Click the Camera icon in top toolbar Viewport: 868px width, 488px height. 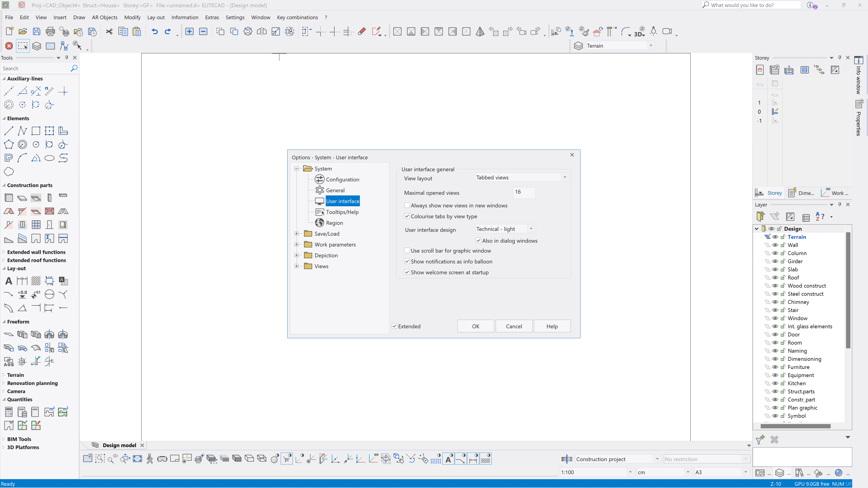point(667,31)
